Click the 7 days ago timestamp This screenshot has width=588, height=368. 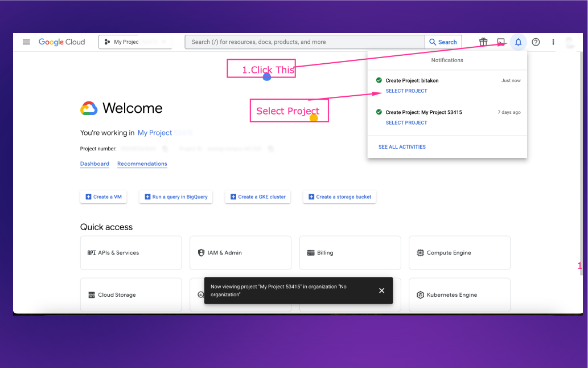[x=509, y=112]
